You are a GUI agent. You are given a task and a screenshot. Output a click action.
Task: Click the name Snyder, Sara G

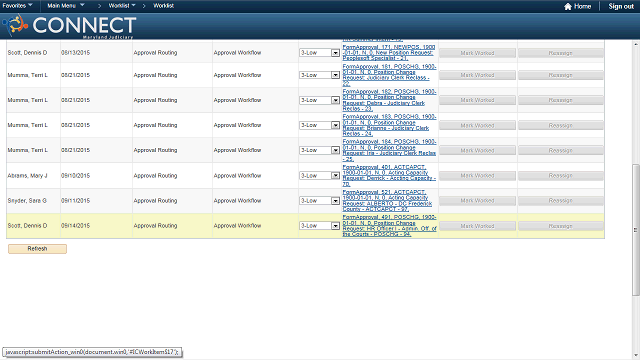[x=27, y=201]
